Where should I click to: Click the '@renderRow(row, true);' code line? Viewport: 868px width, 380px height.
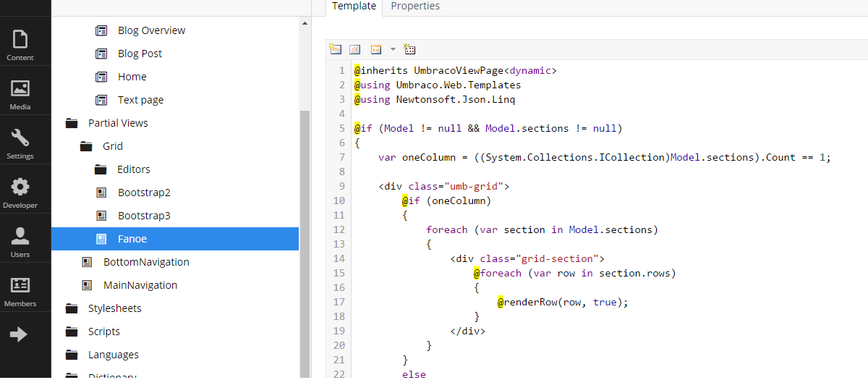tap(563, 302)
